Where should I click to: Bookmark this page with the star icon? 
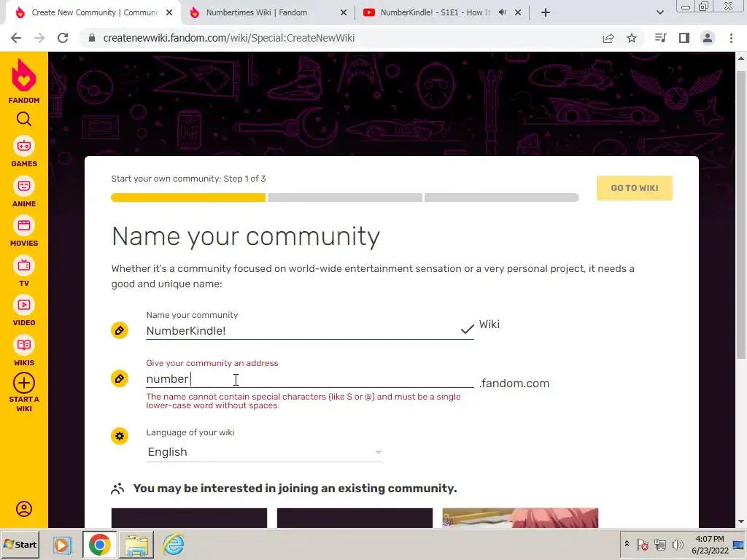(632, 38)
